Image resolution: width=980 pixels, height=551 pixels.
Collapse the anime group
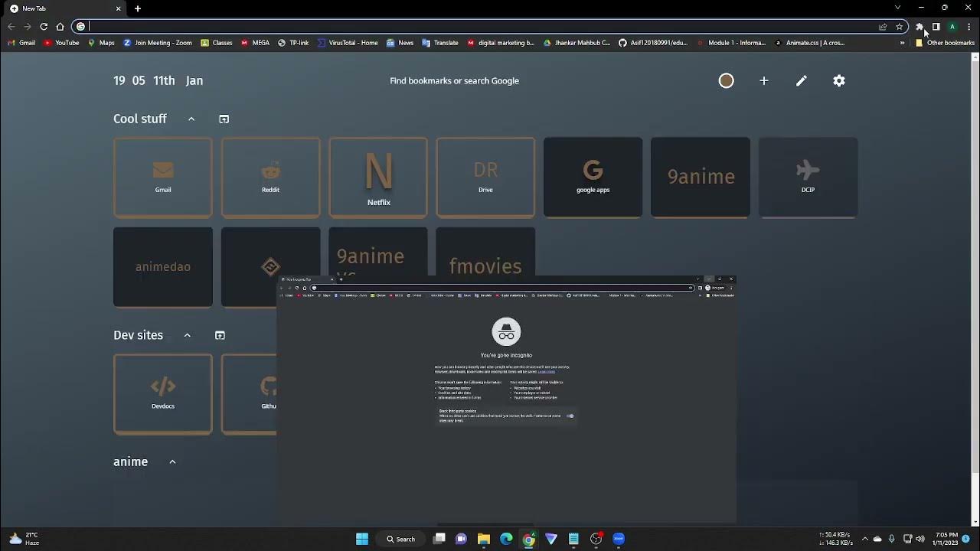point(172,461)
